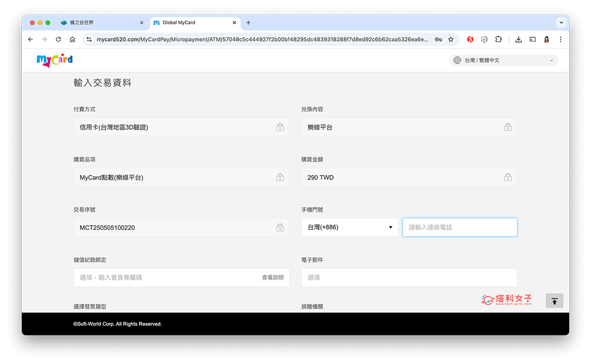Open the 台灣 / 繁體中文 language dropdown
Image resolution: width=591 pixels, height=364 pixels.
[x=503, y=60]
